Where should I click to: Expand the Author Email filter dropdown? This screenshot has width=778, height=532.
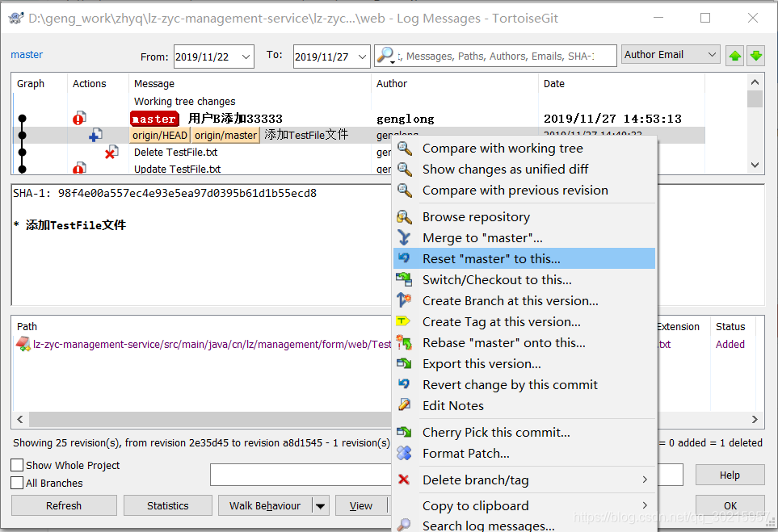coord(712,55)
